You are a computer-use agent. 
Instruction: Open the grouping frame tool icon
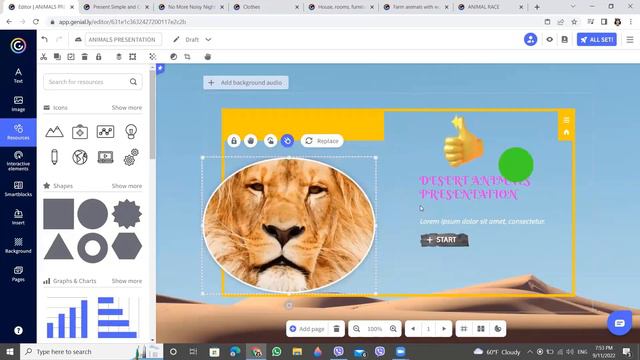tap(133, 57)
